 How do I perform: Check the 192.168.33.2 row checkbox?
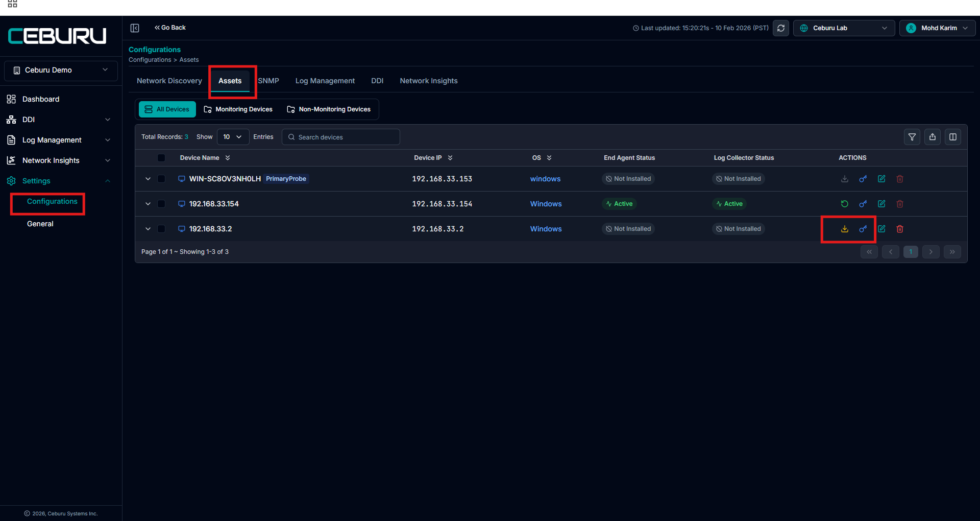pos(161,229)
